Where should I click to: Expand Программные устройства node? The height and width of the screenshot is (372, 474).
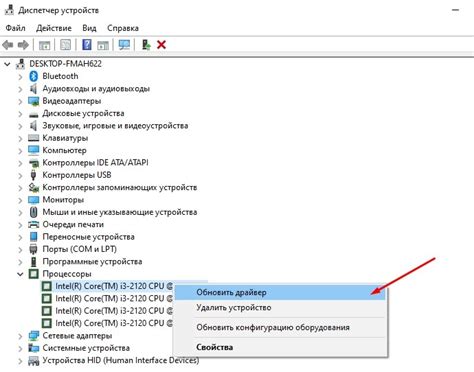[20, 262]
